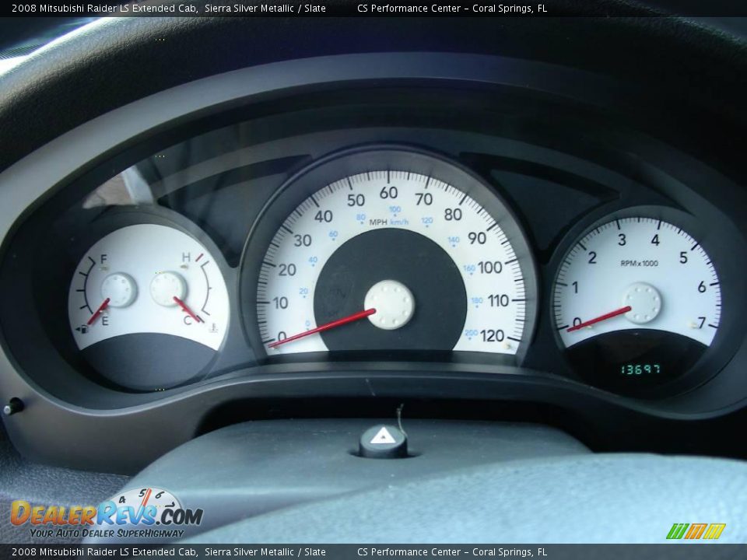
Task: Click the fuel gauge center hub
Action: point(119,289)
